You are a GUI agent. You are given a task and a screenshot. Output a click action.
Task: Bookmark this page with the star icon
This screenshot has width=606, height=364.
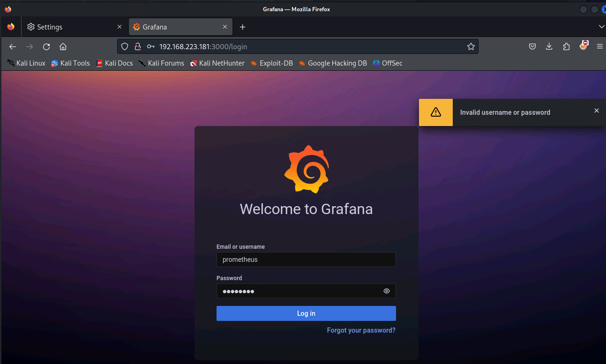[x=471, y=46]
